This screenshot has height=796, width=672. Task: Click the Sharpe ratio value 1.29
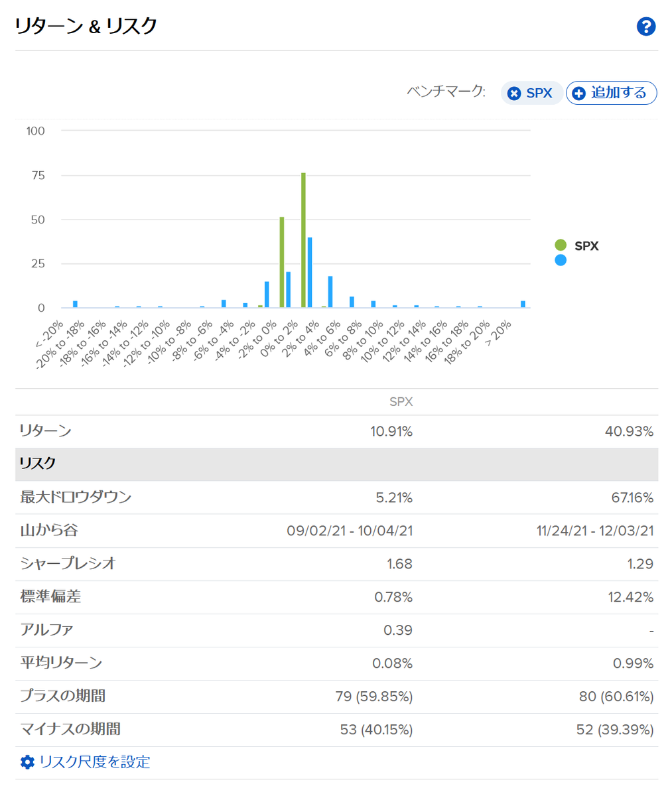[x=641, y=564]
